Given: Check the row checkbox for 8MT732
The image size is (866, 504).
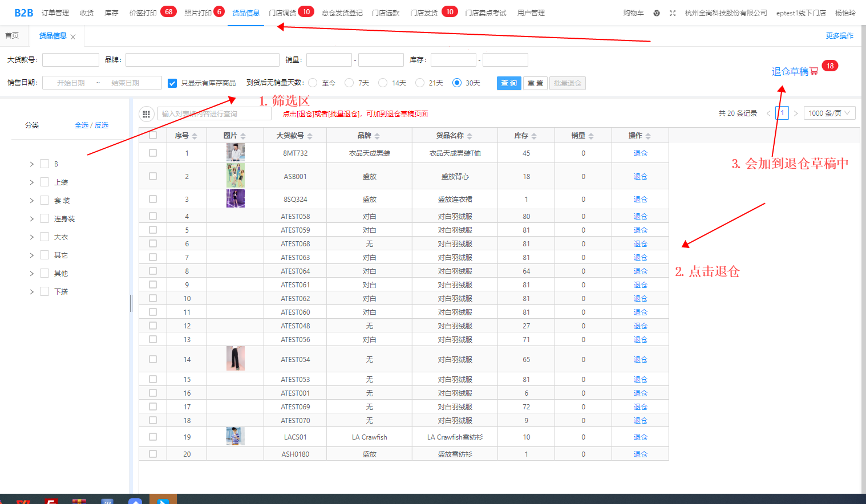Looking at the screenshot, I should tap(153, 153).
